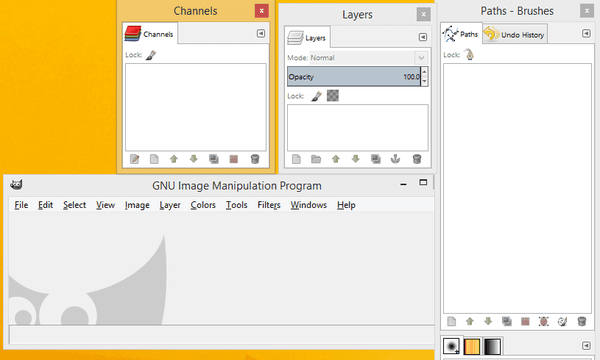Open the File menu
Viewport: 600px width, 360px height.
click(x=21, y=205)
